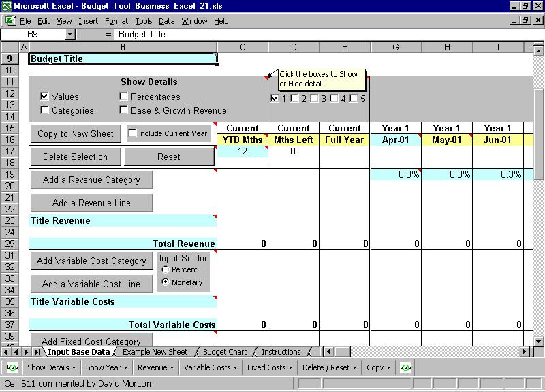Click the green macro icon at toolbar's right end
The width and height of the screenshot is (545, 392).
pos(404,367)
